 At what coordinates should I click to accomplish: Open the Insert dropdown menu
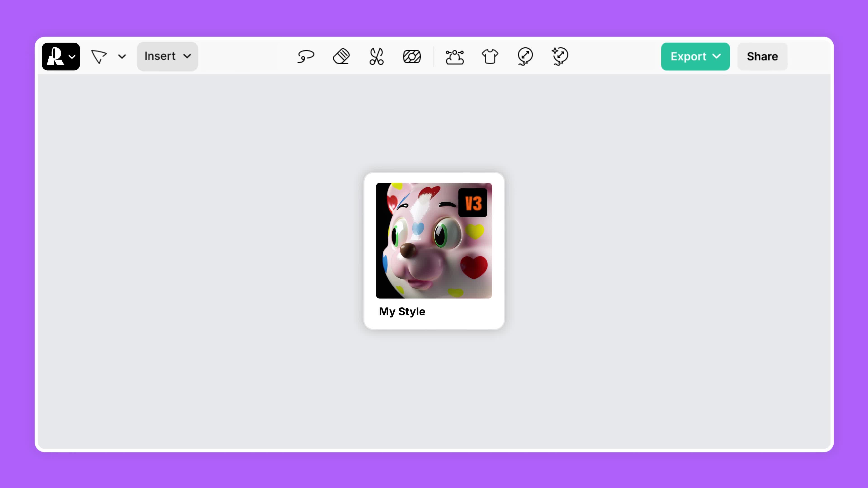(x=167, y=56)
